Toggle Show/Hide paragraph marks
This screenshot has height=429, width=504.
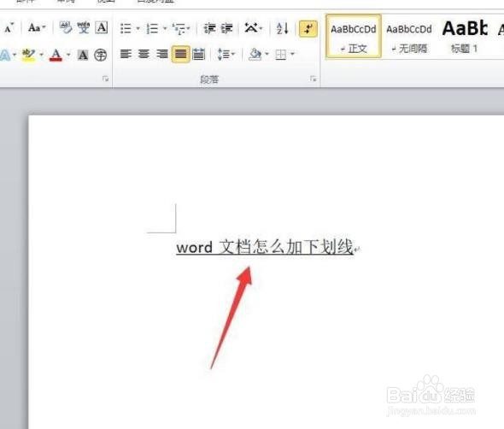tap(308, 28)
